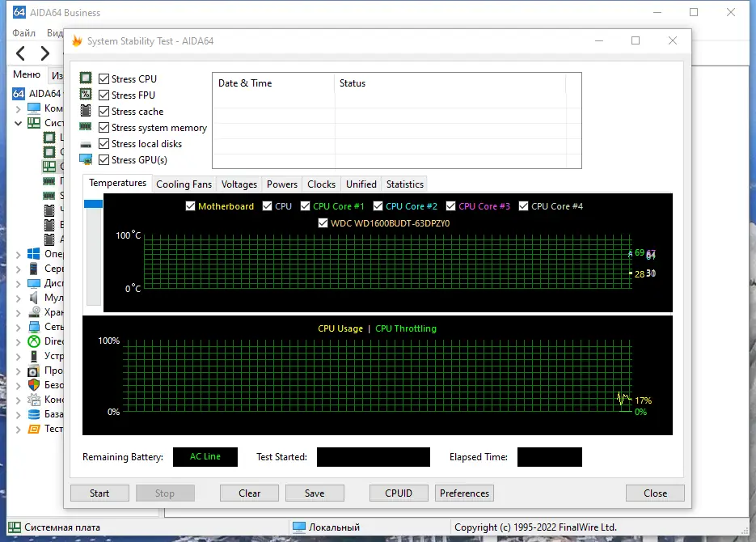Collapse the Сист tree node
756x542 pixels.
(19, 123)
